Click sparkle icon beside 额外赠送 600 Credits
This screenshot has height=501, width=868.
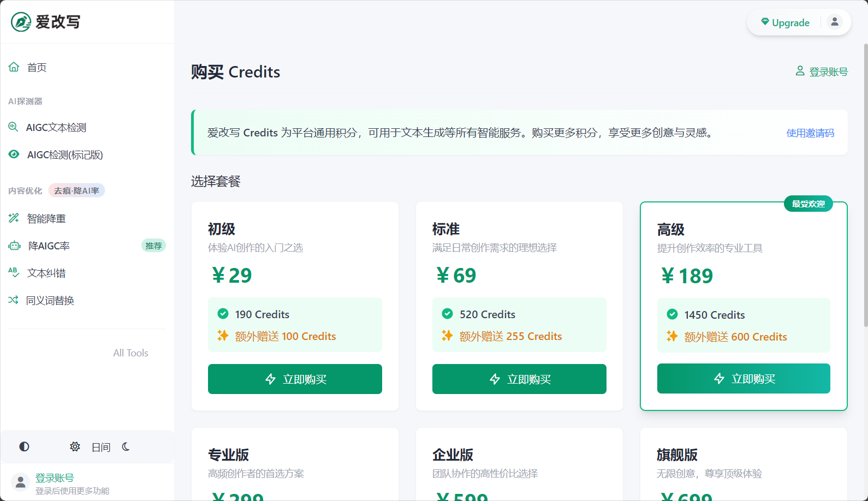[x=671, y=336]
